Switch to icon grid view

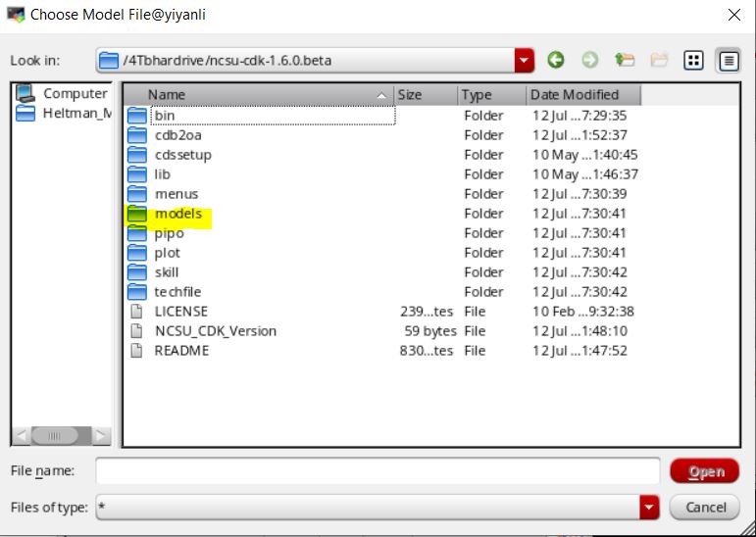click(694, 60)
